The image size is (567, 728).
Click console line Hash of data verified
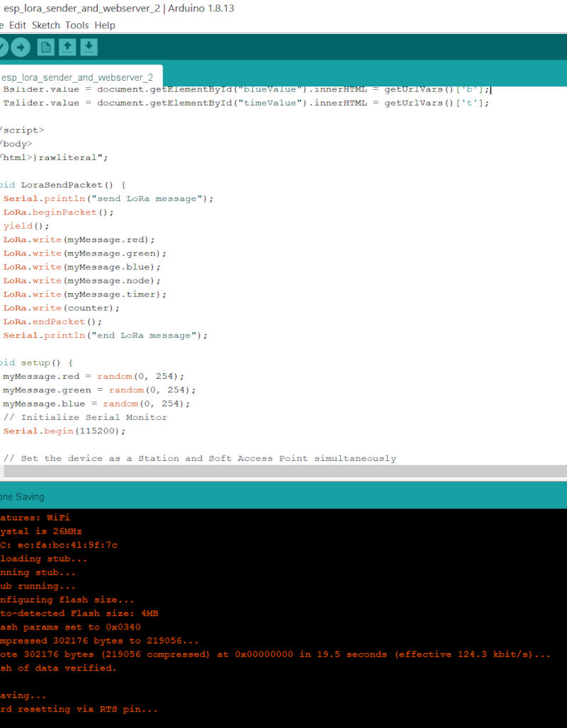59,668
